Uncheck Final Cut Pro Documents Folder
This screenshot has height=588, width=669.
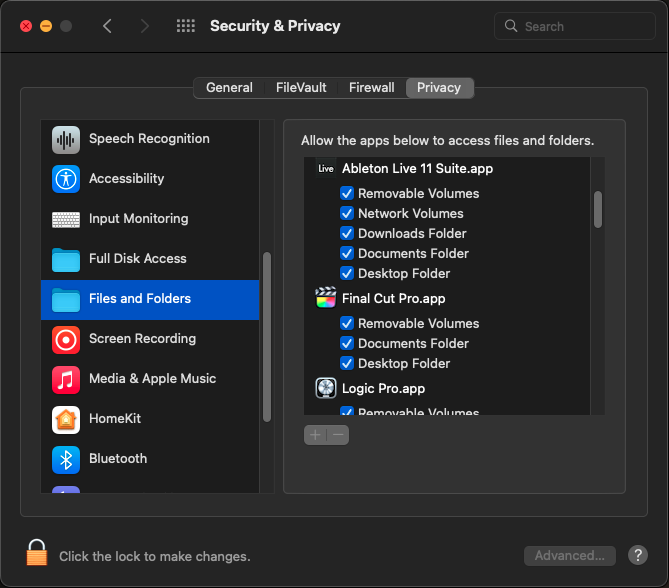click(347, 343)
